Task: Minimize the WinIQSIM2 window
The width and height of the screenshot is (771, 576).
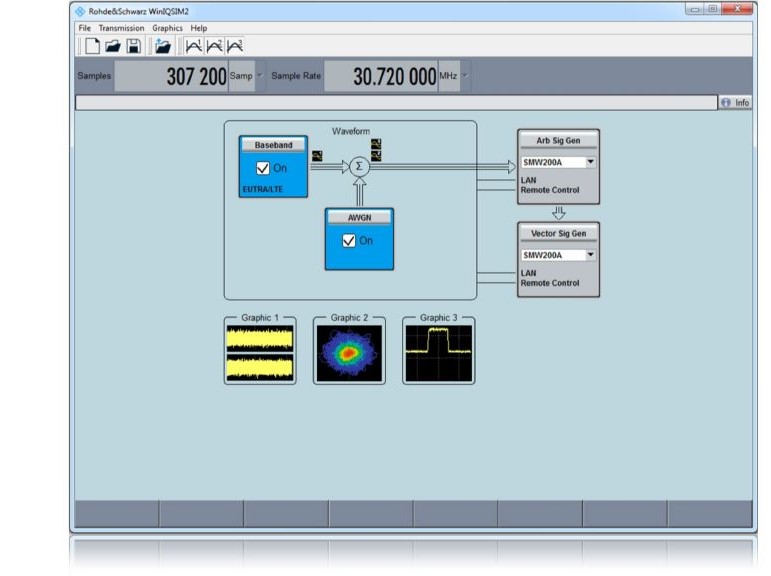Action: click(695, 9)
